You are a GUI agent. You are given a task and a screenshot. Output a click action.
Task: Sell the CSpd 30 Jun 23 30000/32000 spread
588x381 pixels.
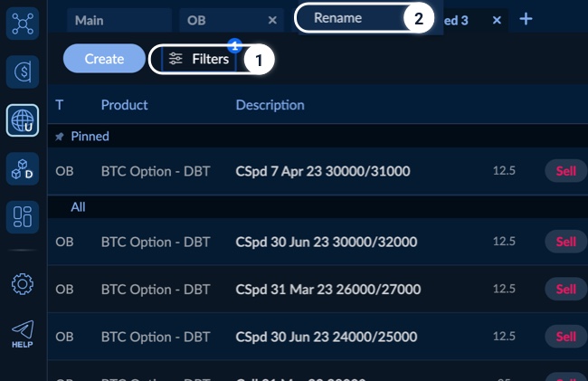(x=565, y=242)
